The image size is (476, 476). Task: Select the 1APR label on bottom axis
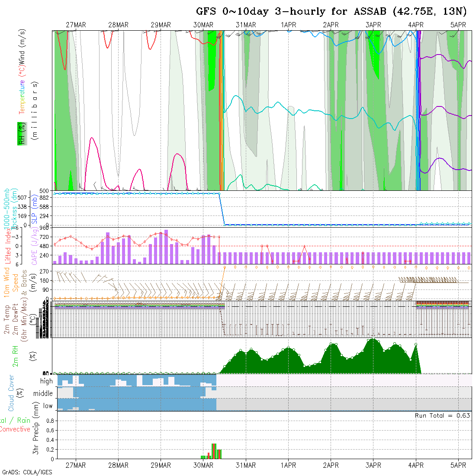coord(288,465)
